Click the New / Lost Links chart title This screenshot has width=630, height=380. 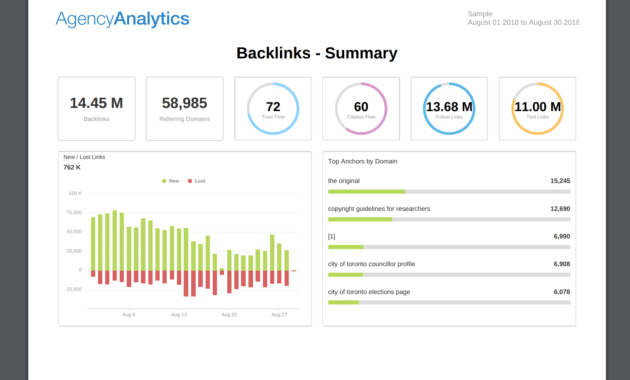[84, 157]
